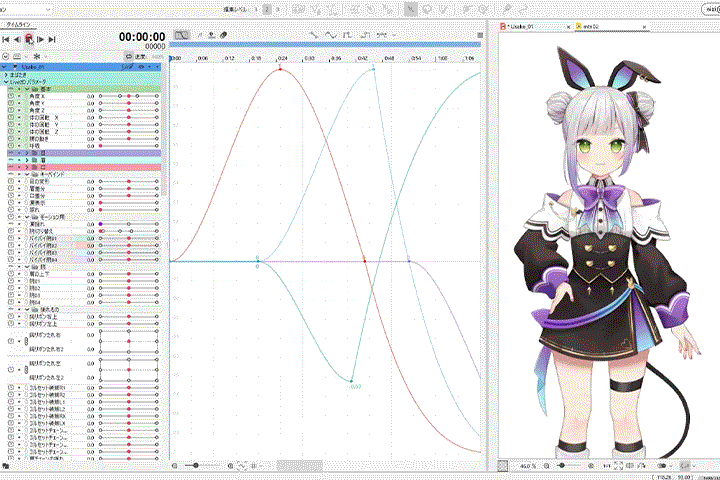Click the stamp icon in timeline toolbar

point(212,35)
